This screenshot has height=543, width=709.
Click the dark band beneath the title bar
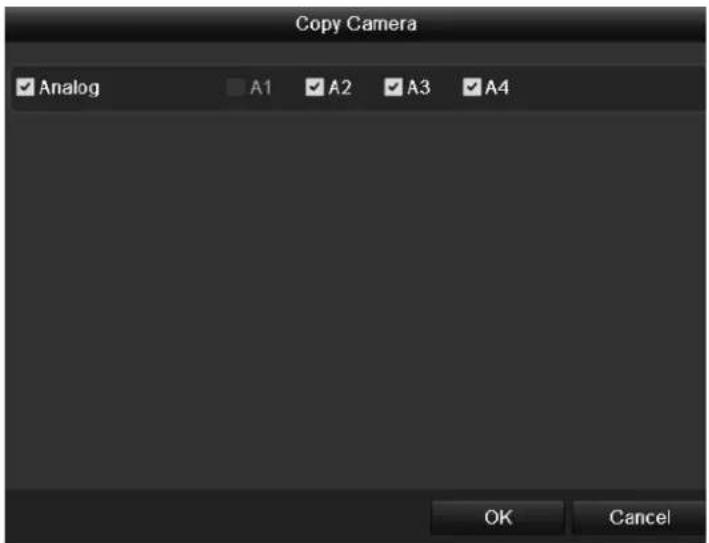[x=355, y=53]
